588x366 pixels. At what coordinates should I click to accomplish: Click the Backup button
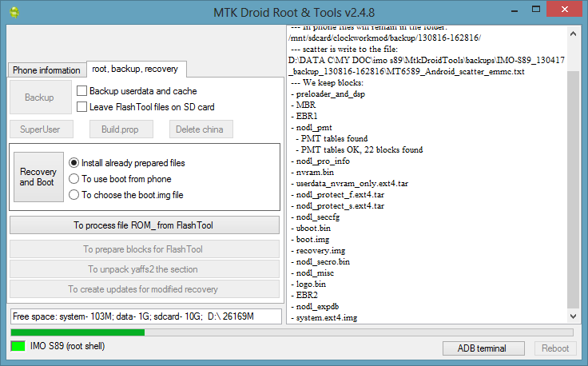tap(41, 97)
